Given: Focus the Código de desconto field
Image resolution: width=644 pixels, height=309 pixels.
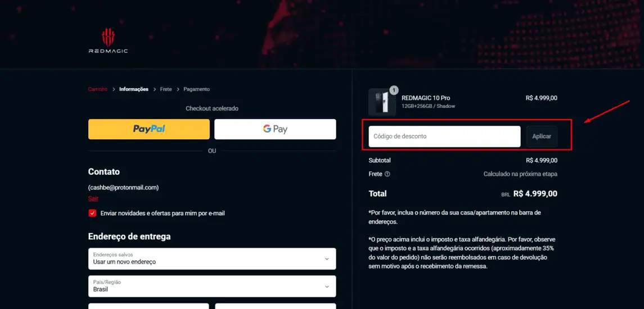Looking at the screenshot, I should 444,136.
